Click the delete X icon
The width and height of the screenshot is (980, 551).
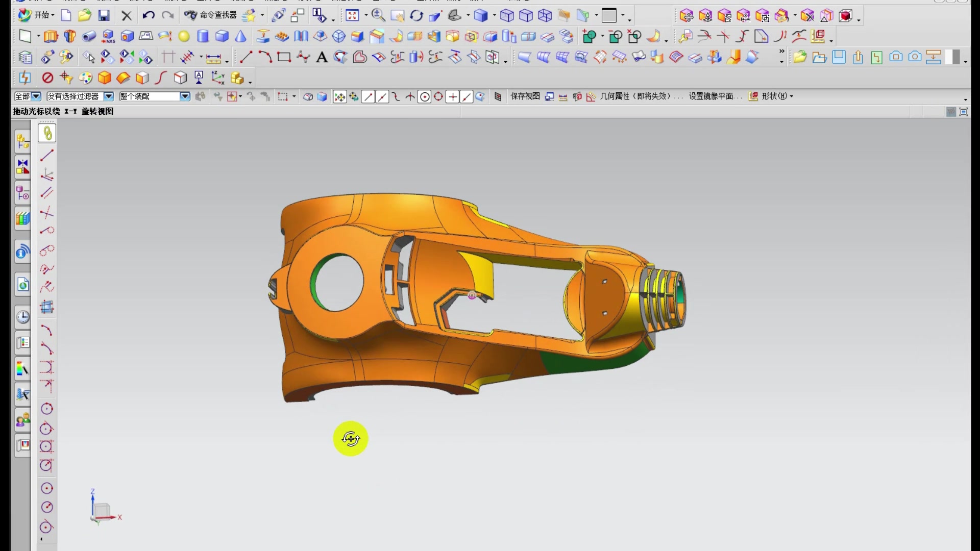(x=127, y=16)
